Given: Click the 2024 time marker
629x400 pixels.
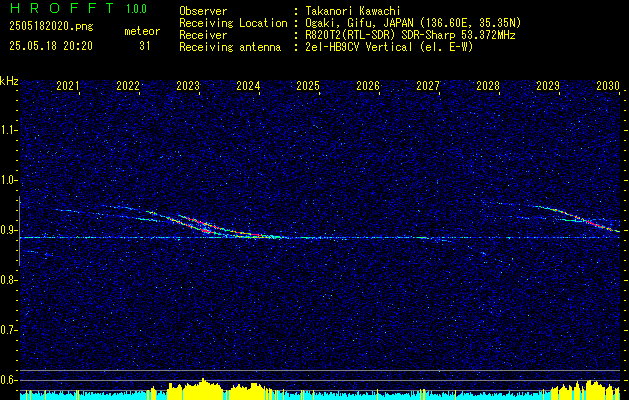Looking at the screenshot, I should point(248,86).
